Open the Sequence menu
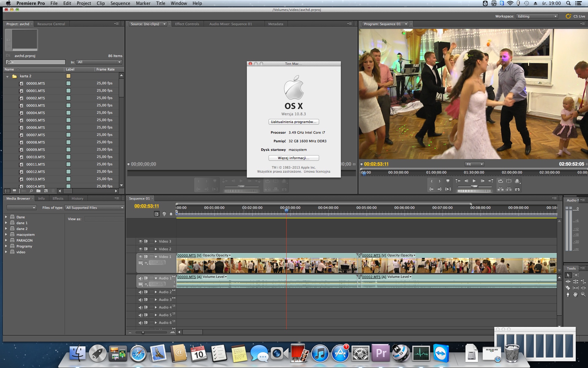588x368 pixels. click(x=120, y=3)
